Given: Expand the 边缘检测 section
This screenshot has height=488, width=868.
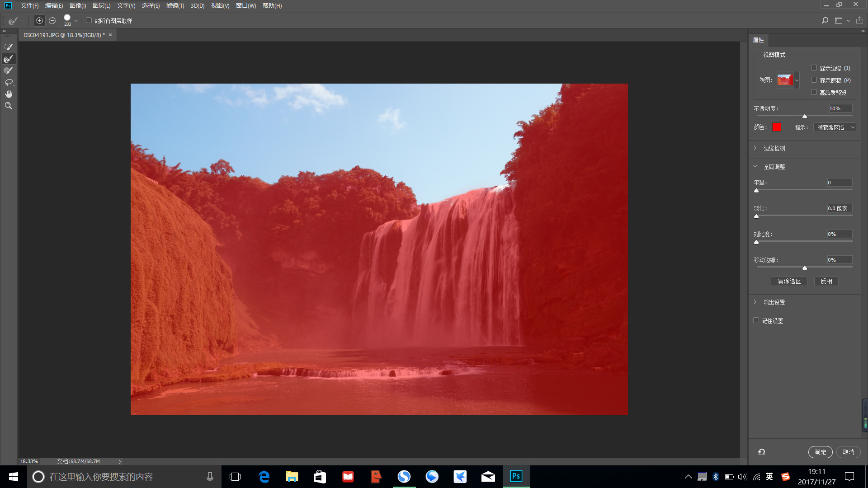Looking at the screenshot, I should click(x=774, y=148).
